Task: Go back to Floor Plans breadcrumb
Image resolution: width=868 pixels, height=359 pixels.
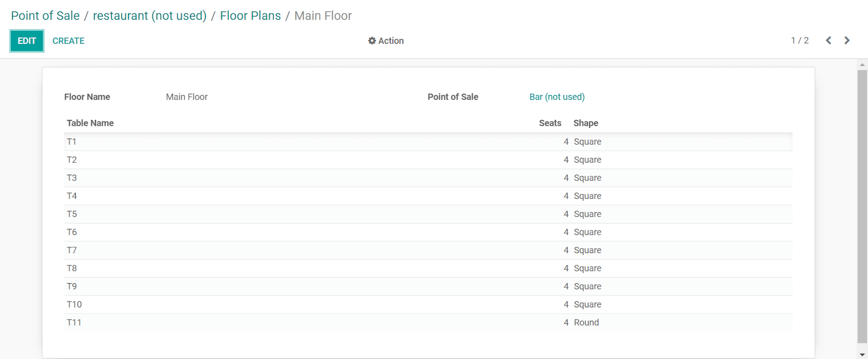Action: tap(250, 16)
